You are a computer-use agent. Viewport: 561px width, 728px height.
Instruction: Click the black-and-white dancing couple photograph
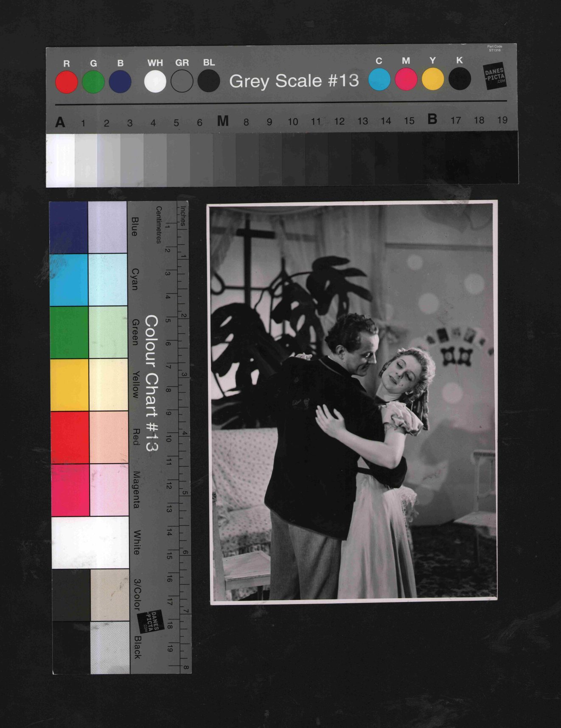(x=353, y=402)
